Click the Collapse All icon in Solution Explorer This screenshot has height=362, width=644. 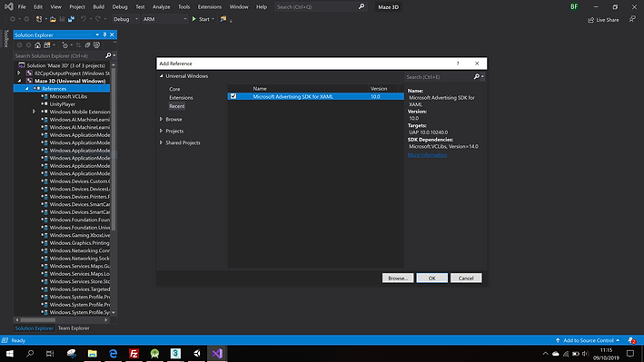[x=87, y=45]
